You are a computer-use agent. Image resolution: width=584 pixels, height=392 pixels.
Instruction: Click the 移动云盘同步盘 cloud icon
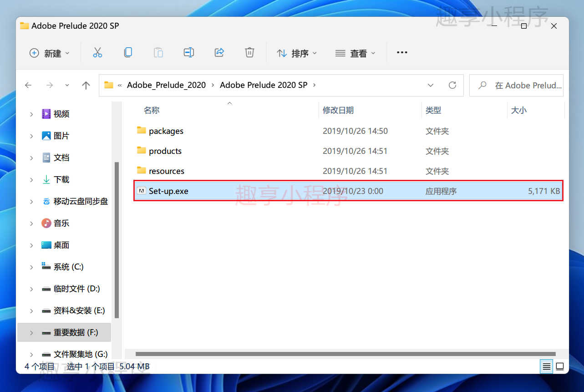tap(46, 201)
